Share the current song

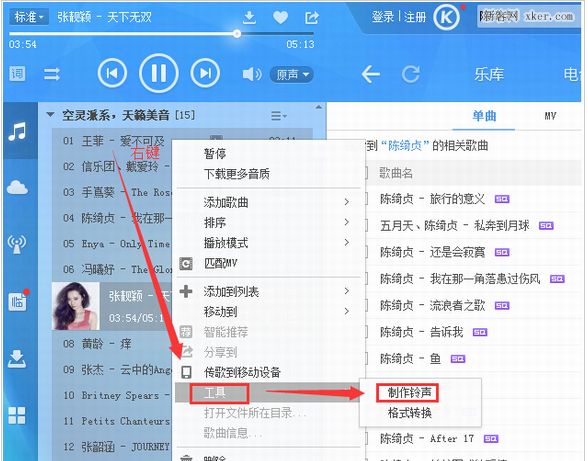point(312,17)
